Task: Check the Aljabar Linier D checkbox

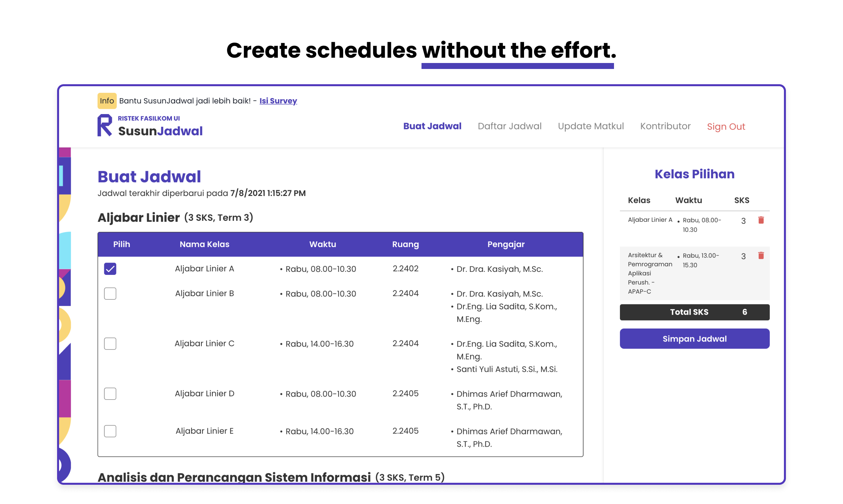Action: 110,394
